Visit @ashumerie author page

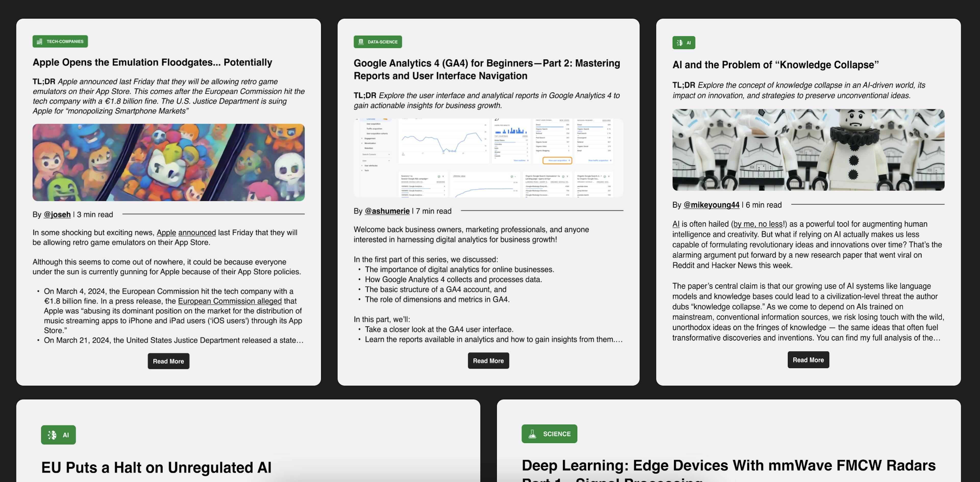point(387,211)
